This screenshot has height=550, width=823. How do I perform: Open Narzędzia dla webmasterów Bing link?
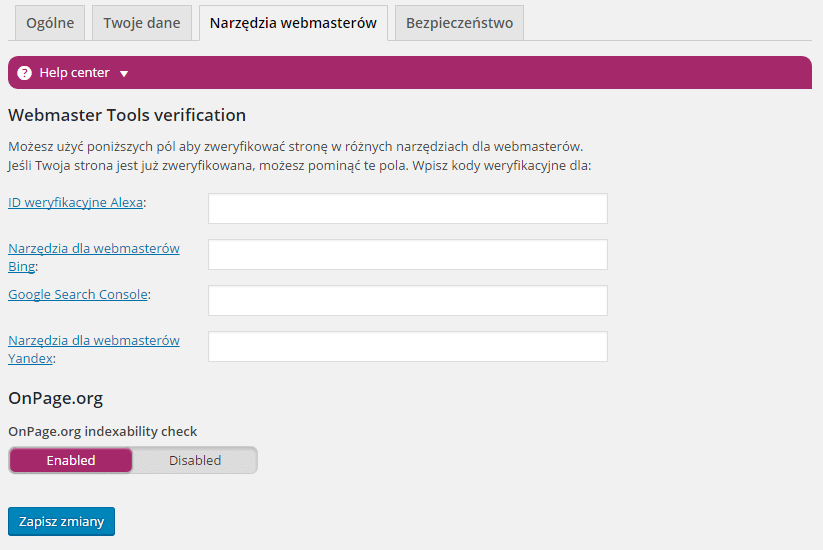coord(94,257)
